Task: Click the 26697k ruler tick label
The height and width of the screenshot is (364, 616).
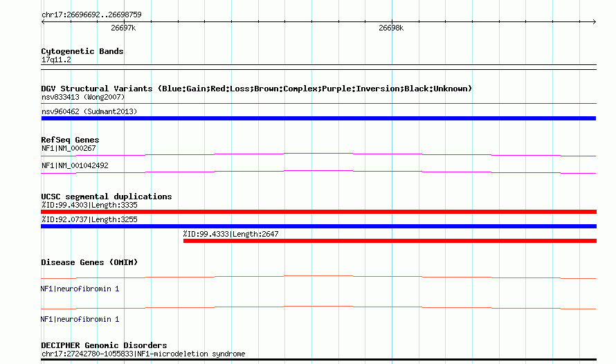Action: pyautogui.click(x=123, y=28)
